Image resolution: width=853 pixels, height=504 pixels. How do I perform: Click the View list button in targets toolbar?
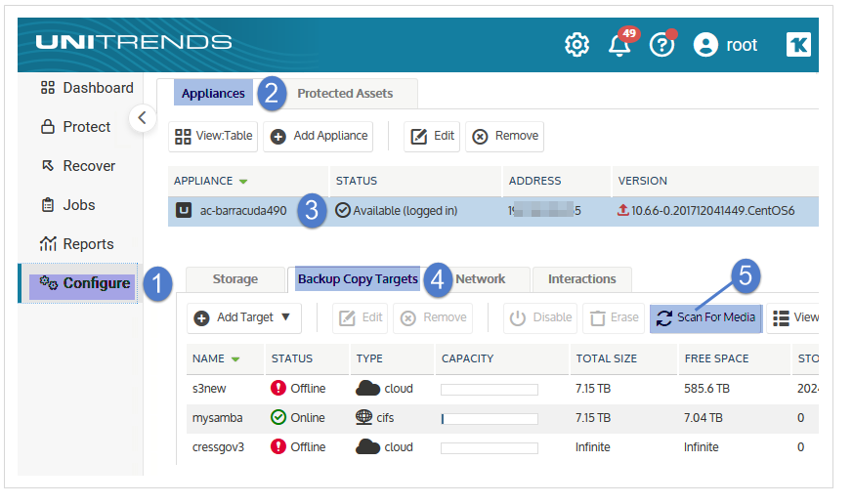[x=793, y=318]
